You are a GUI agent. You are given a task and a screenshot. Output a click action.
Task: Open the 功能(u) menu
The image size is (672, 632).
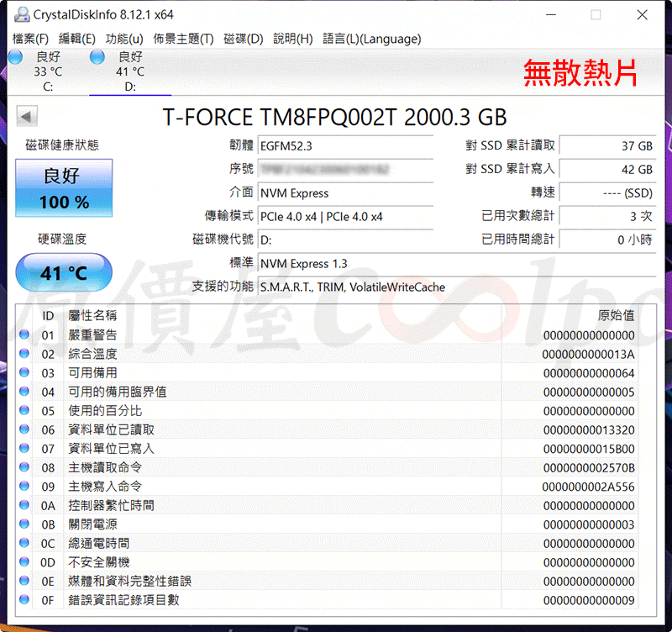pos(124,39)
